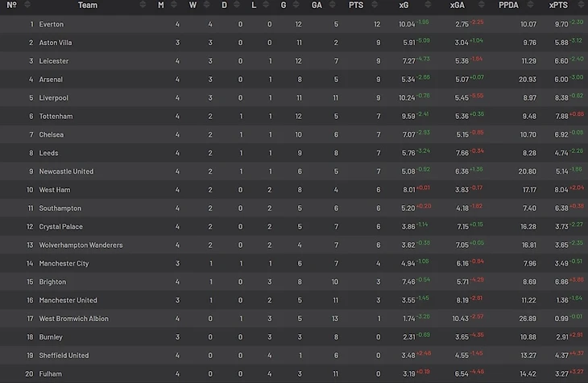This screenshot has height=383, width=588.
Task: Open West Bromwich Albion team link
Action: click(73, 319)
